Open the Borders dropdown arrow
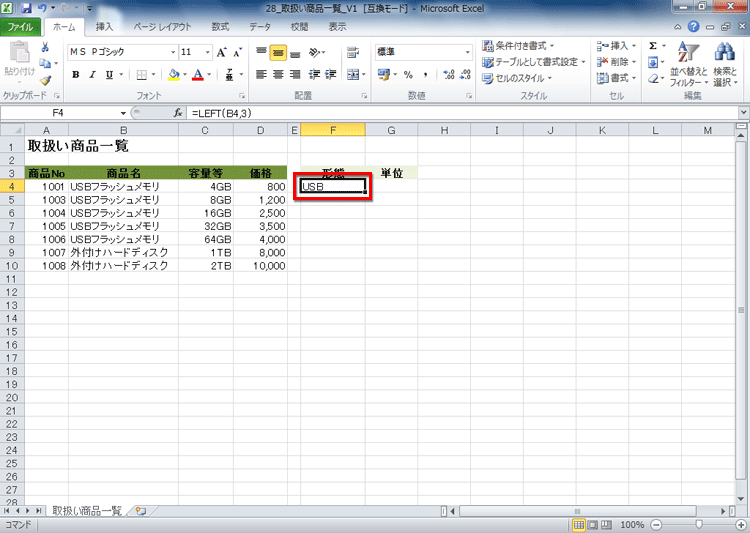 [153, 75]
